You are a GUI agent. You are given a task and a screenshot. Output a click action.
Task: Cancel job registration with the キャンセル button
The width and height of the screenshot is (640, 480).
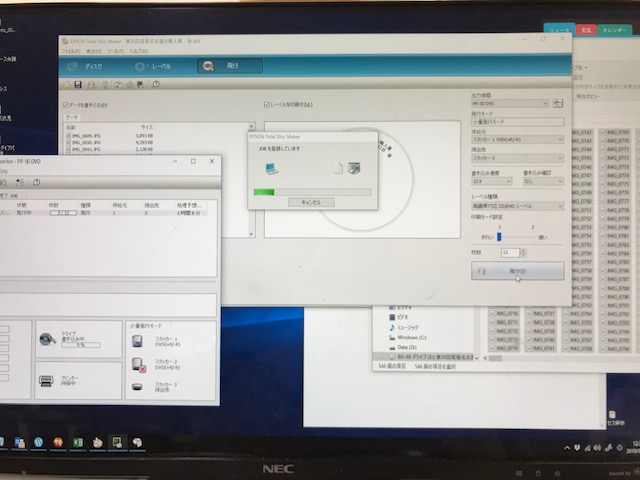click(x=311, y=202)
